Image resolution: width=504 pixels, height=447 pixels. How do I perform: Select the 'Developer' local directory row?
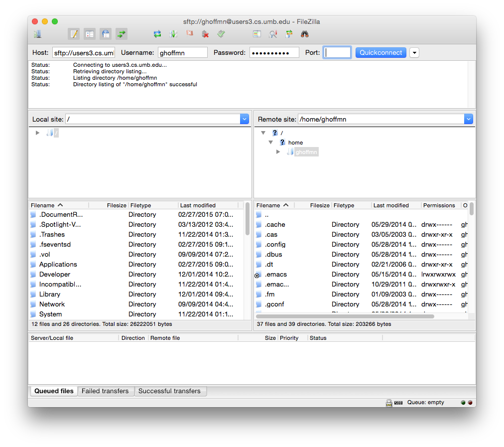pos(136,275)
